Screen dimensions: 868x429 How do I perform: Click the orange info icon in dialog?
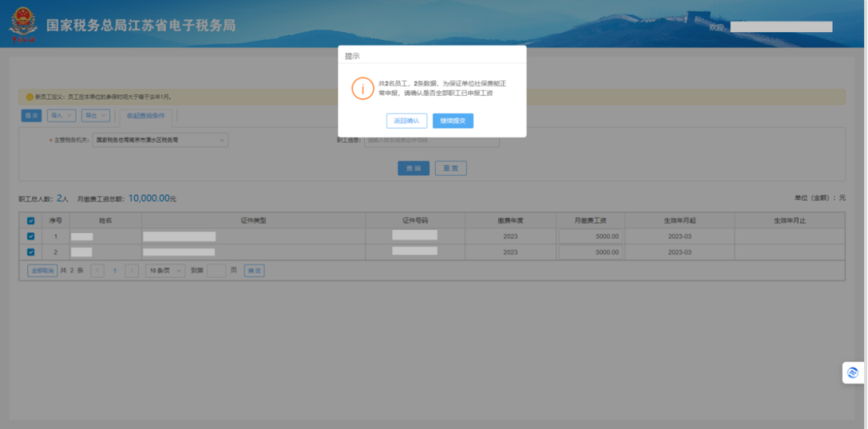coord(362,88)
